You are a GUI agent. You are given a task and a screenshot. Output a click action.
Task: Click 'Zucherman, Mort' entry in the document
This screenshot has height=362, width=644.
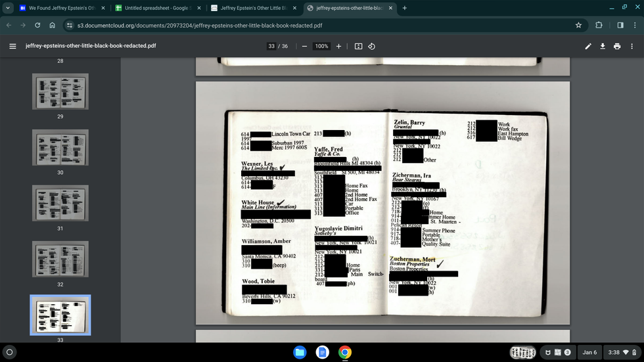[x=413, y=260]
